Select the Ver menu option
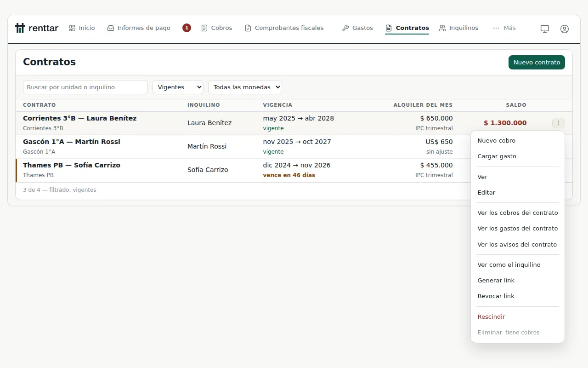Viewport: 588px width, 368px height. click(x=518, y=177)
